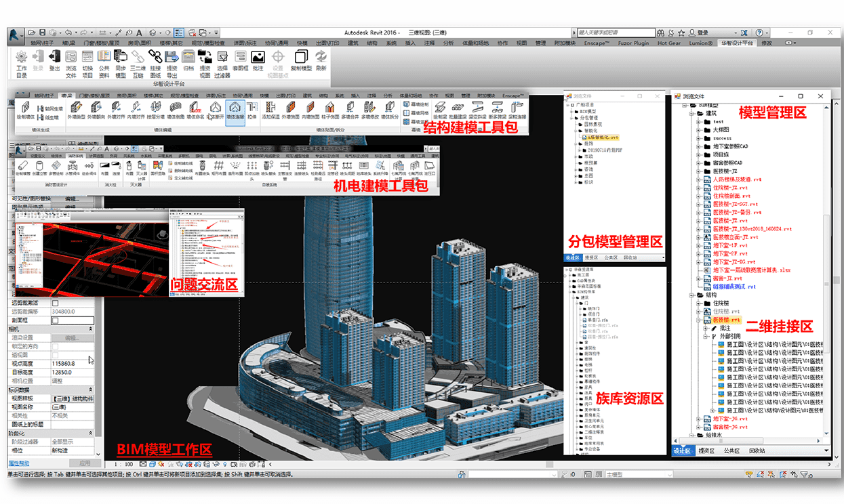Toggle the 剖面框 checkbox

(x=56, y=320)
